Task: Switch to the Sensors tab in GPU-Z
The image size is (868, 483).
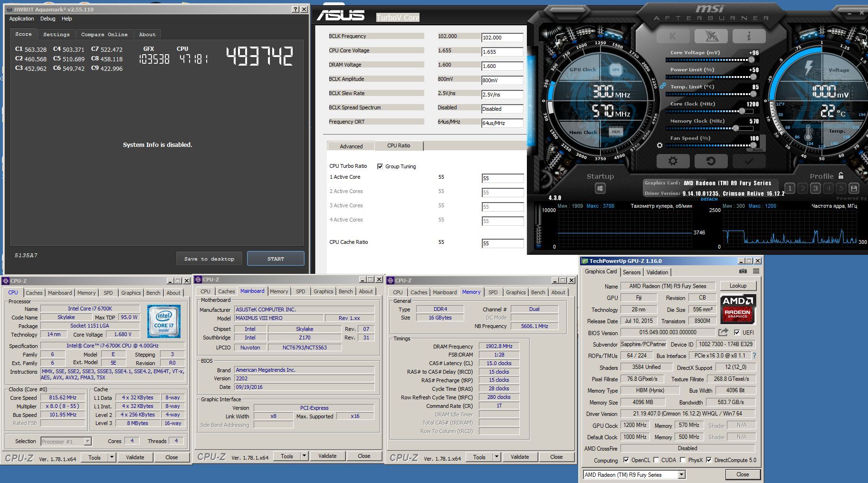Action: tap(631, 272)
